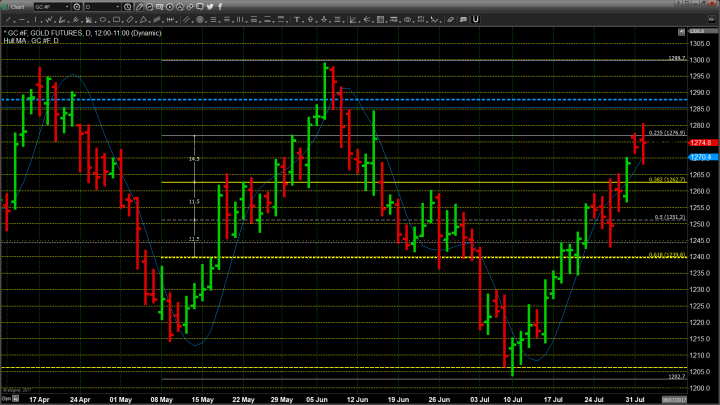Screen dimensions: 720x405
Task: Click the grid icon in drawing toolbar
Action: [380, 19]
